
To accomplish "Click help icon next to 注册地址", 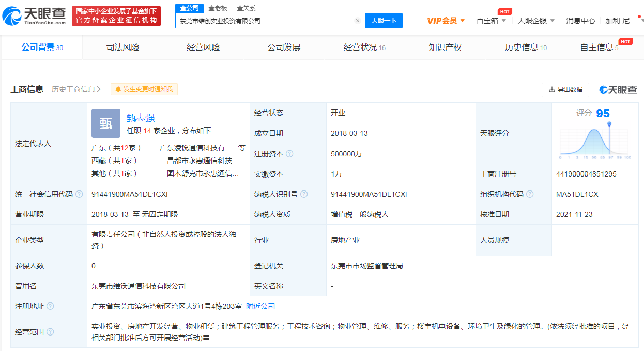I will pos(50,306).
